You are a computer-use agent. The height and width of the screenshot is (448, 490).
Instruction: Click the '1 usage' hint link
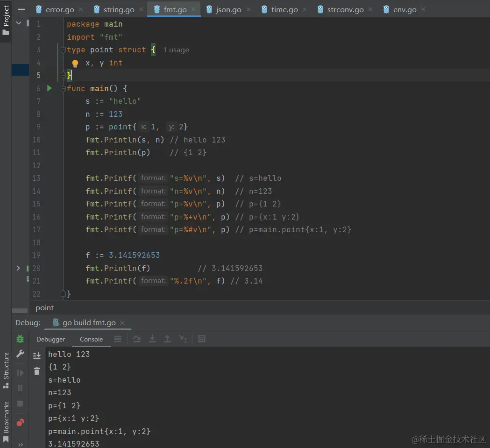coord(176,50)
